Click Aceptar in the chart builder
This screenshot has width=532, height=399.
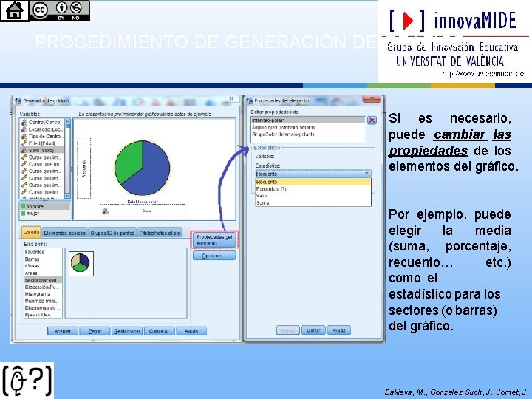(63, 331)
